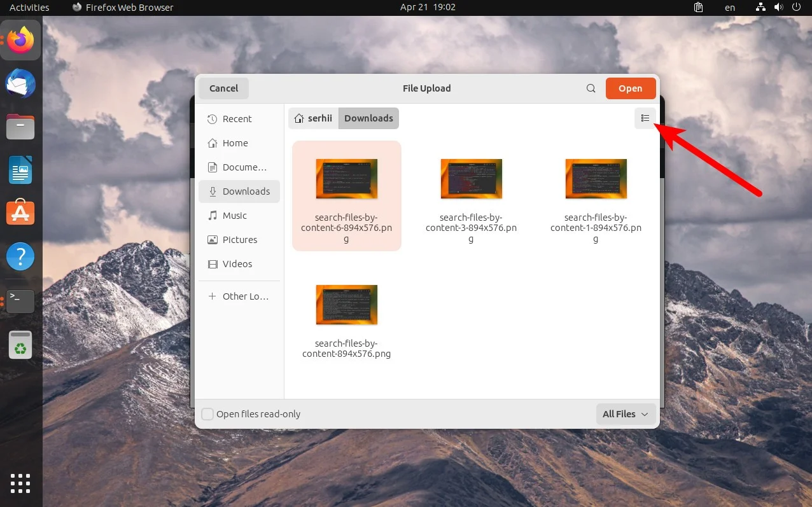Open the Trash icon in the dock
The height and width of the screenshot is (507, 812).
pyautogui.click(x=20, y=345)
